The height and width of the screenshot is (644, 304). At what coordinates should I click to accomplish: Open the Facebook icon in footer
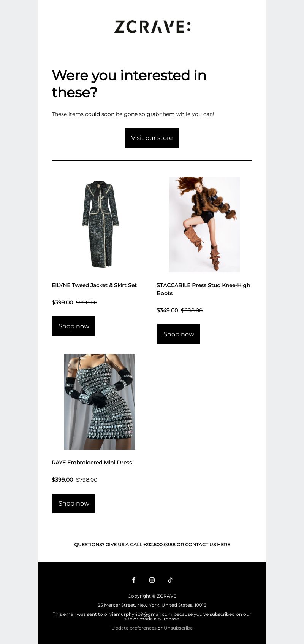[134, 580]
